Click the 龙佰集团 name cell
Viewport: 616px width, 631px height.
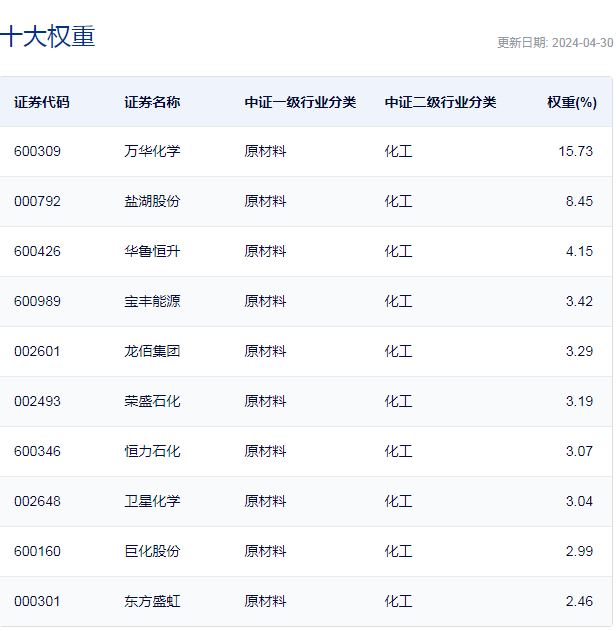coord(152,351)
